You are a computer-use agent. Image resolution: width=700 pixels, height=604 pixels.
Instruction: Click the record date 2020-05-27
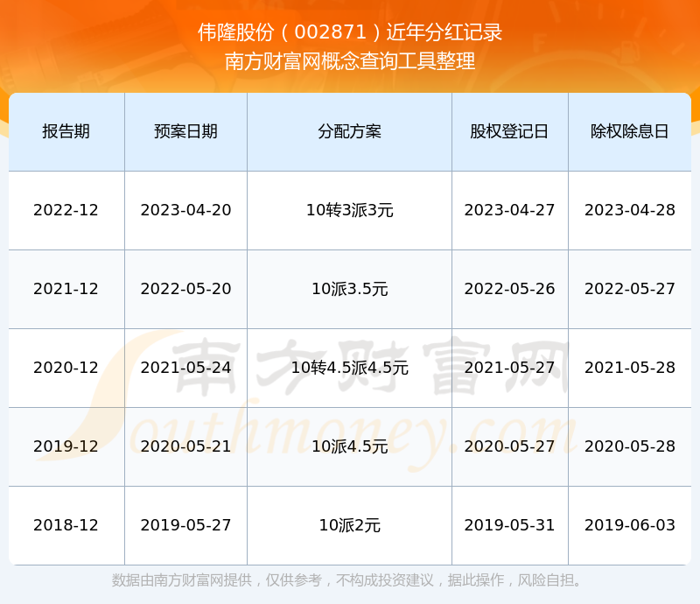(x=509, y=446)
